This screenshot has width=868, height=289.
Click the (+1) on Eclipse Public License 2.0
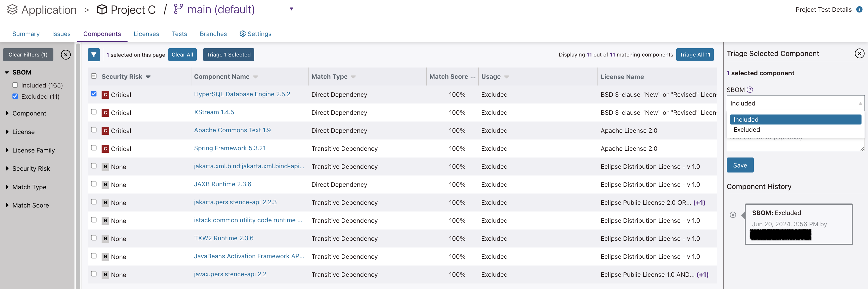coord(699,202)
